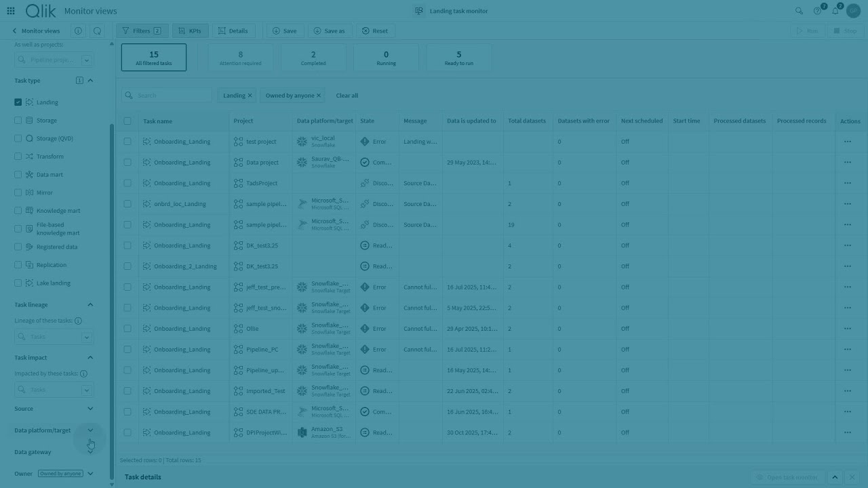Screen dimensions: 868x488
Task: Collapse the Task lineage section
Action: (90, 305)
